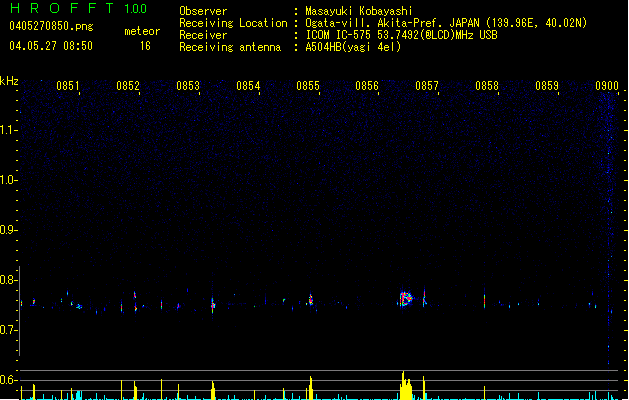Click the 0.7 kHz frequency axis label
This screenshot has height=400, width=629.
[x=8, y=330]
